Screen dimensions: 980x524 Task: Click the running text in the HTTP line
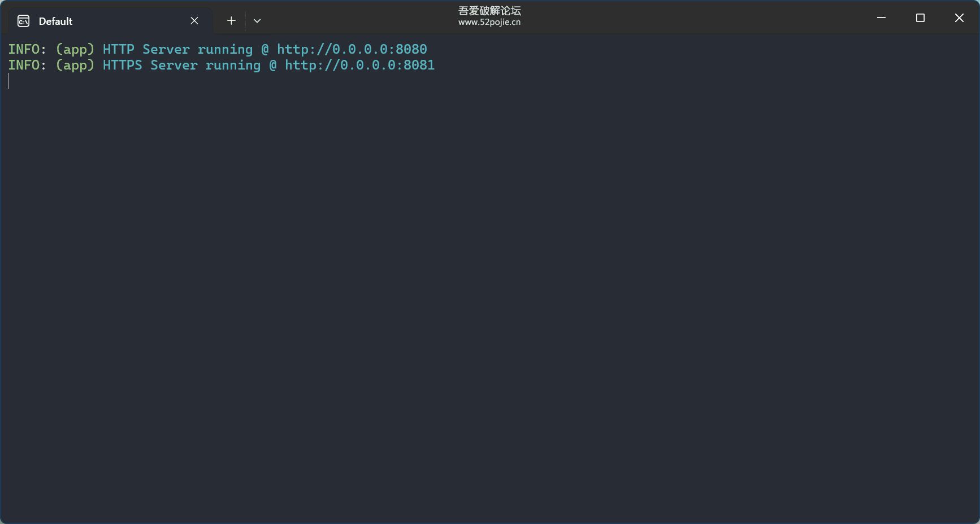click(225, 49)
